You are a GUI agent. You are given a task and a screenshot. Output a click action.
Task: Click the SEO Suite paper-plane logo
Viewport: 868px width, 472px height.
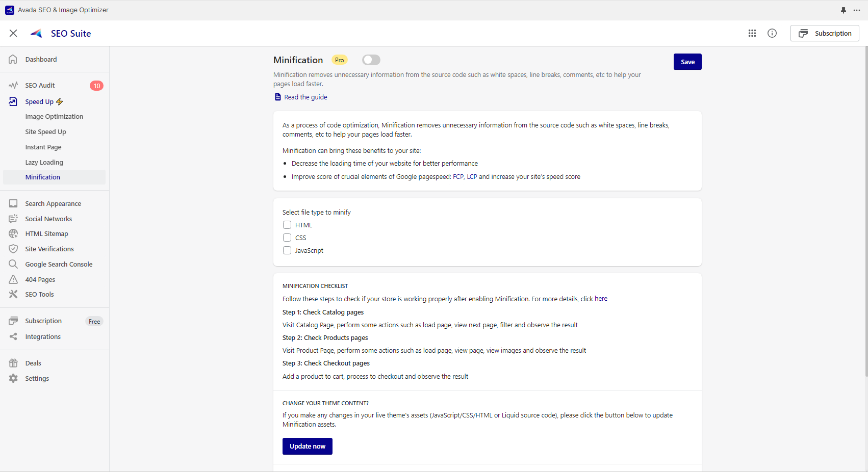point(36,33)
